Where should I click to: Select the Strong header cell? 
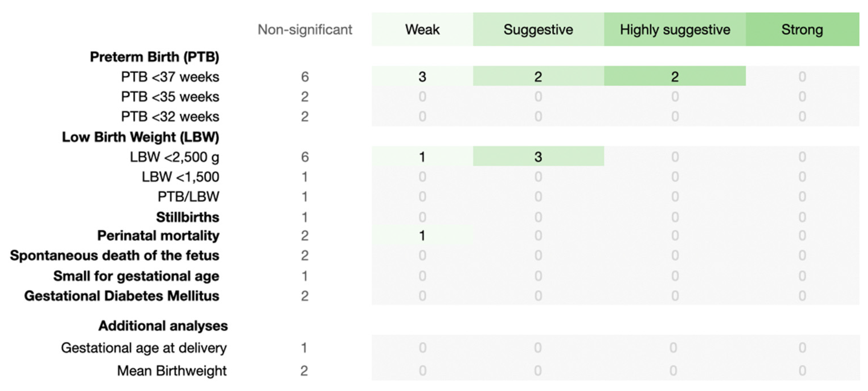click(802, 29)
